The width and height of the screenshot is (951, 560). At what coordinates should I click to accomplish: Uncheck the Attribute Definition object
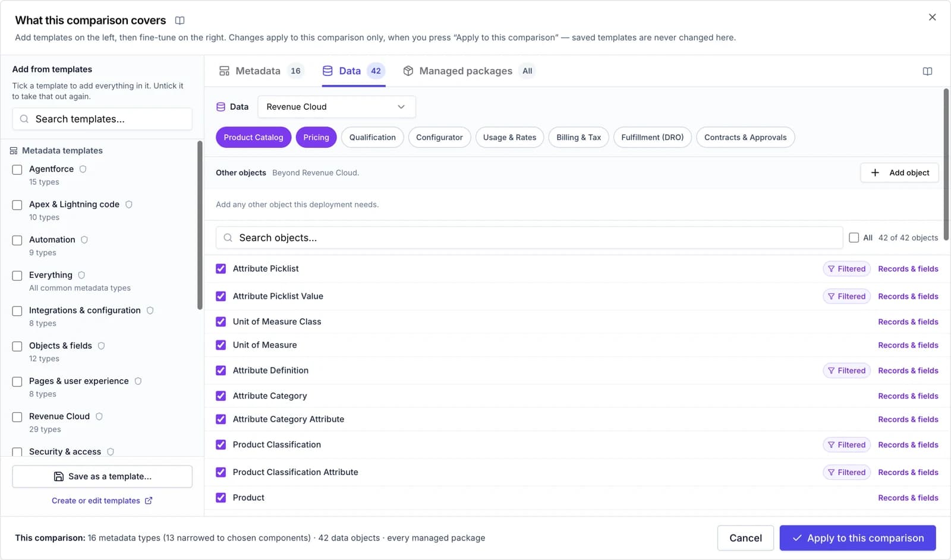tap(221, 371)
